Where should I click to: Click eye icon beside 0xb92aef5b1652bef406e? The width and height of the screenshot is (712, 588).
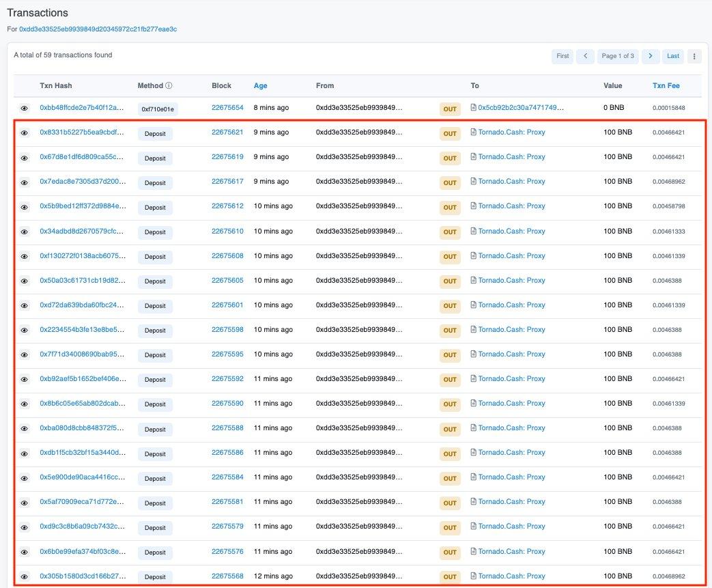click(25, 380)
